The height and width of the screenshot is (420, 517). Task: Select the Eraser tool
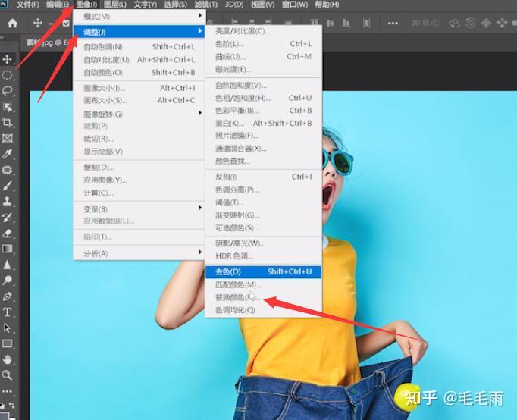[x=8, y=233]
